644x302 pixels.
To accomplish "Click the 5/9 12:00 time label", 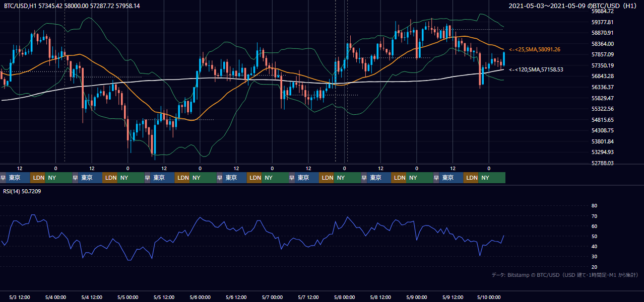I will click(453, 297).
